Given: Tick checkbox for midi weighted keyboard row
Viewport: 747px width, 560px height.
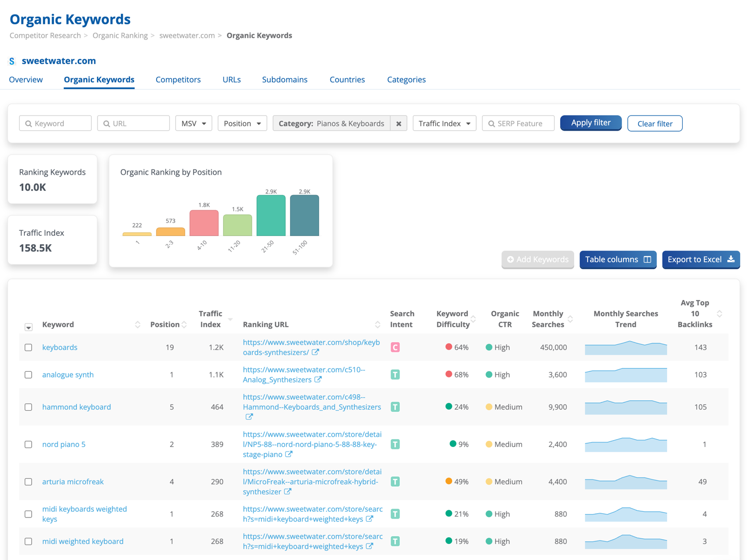Looking at the screenshot, I should (29, 541).
